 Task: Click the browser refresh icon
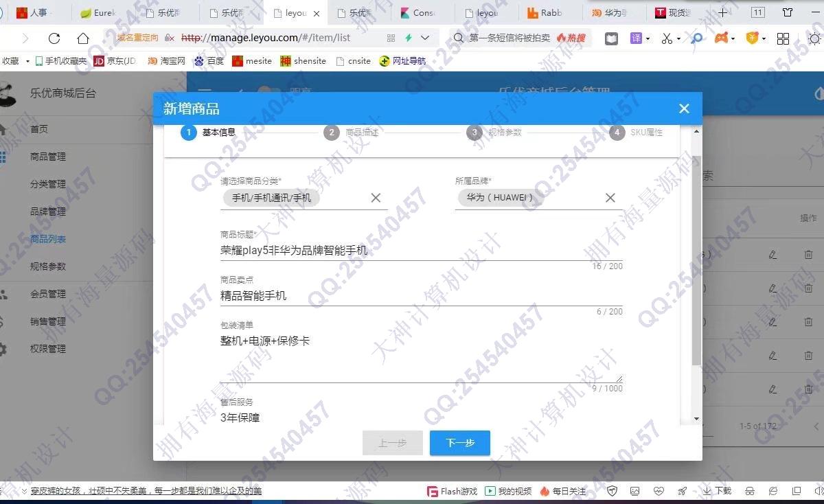pos(54,38)
